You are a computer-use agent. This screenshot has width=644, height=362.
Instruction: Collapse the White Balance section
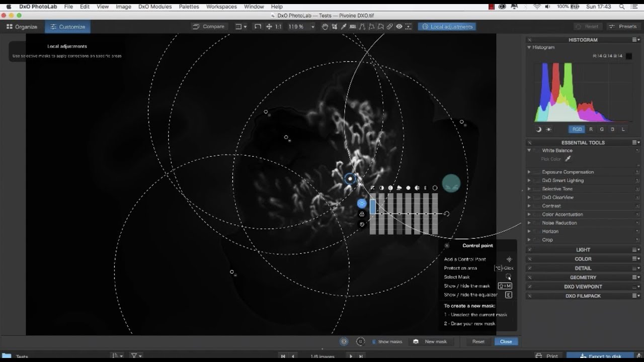click(x=529, y=150)
